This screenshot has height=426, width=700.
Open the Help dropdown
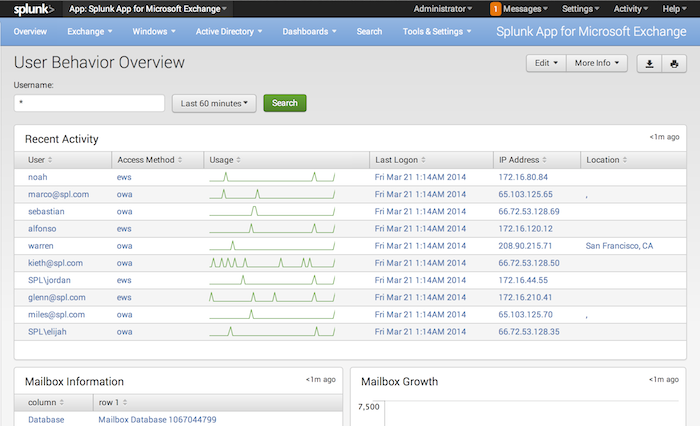tap(674, 9)
